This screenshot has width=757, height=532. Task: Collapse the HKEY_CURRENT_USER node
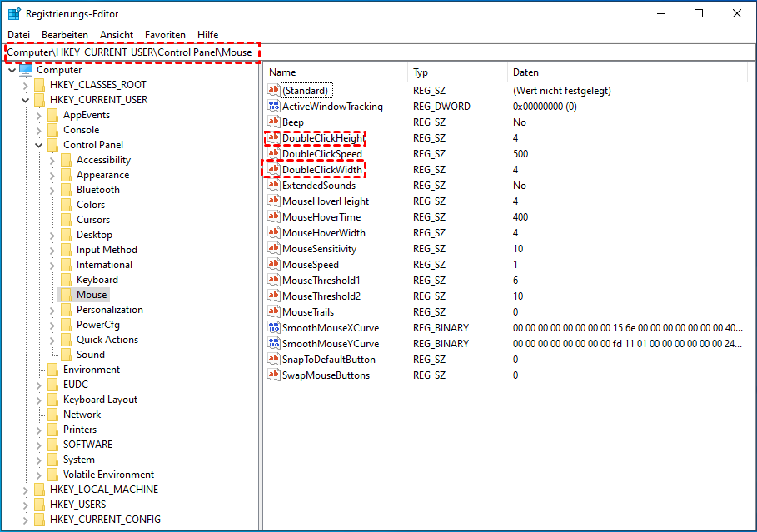[26, 101]
